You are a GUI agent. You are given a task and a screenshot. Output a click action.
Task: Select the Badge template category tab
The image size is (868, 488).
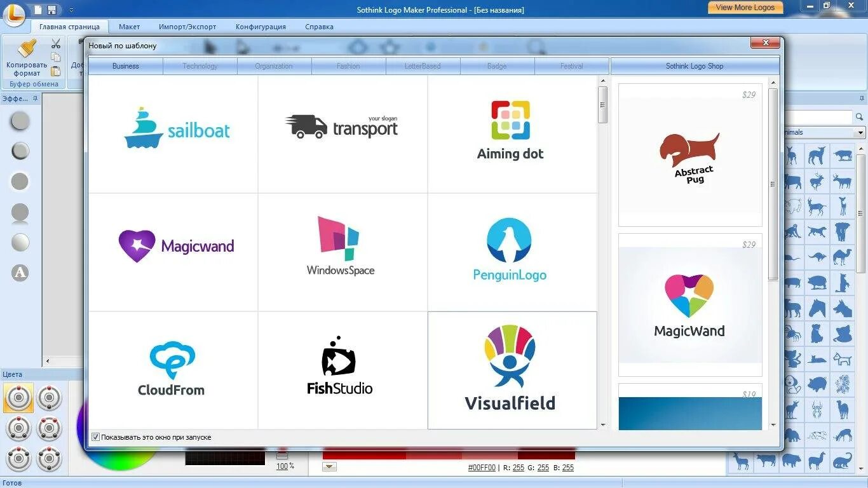click(x=497, y=66)
